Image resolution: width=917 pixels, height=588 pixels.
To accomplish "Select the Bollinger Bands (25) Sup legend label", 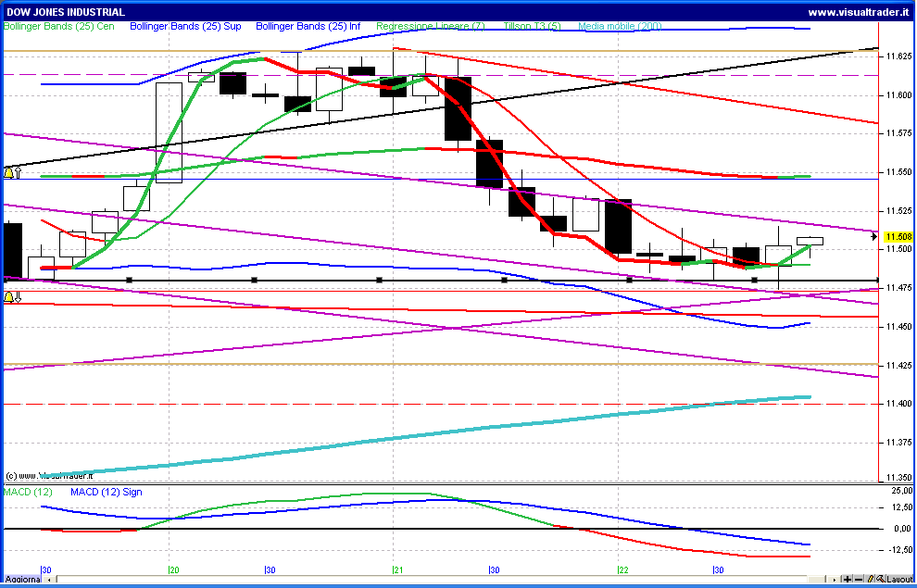I will click(185, 26).
